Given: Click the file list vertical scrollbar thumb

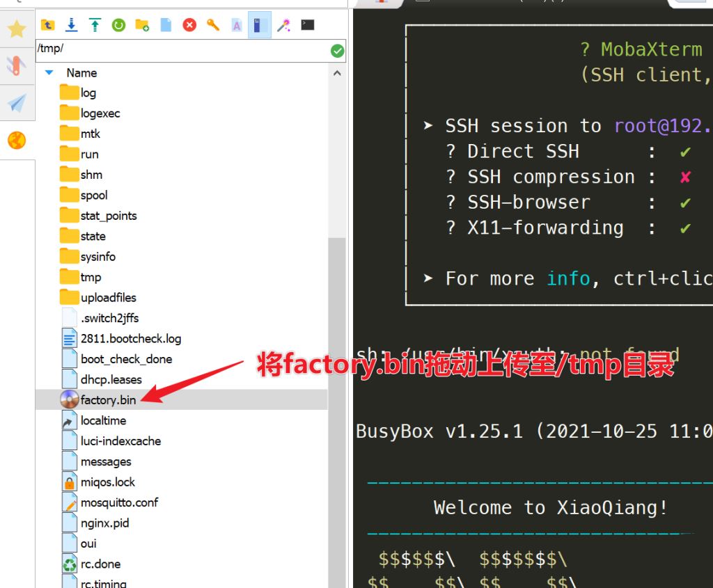Looking at the screenshot, I should 337,412.
